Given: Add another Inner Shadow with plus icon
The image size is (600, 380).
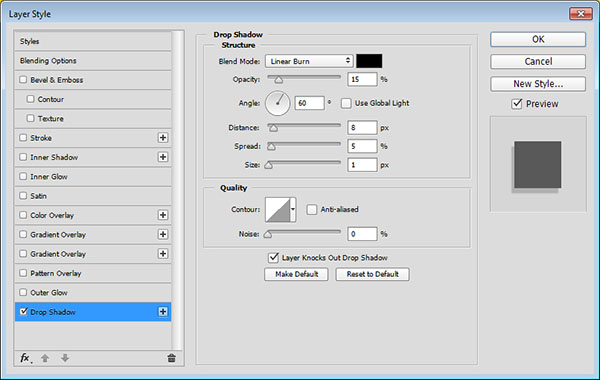Looking at the screenshot, I should click(x=163, y=157).
